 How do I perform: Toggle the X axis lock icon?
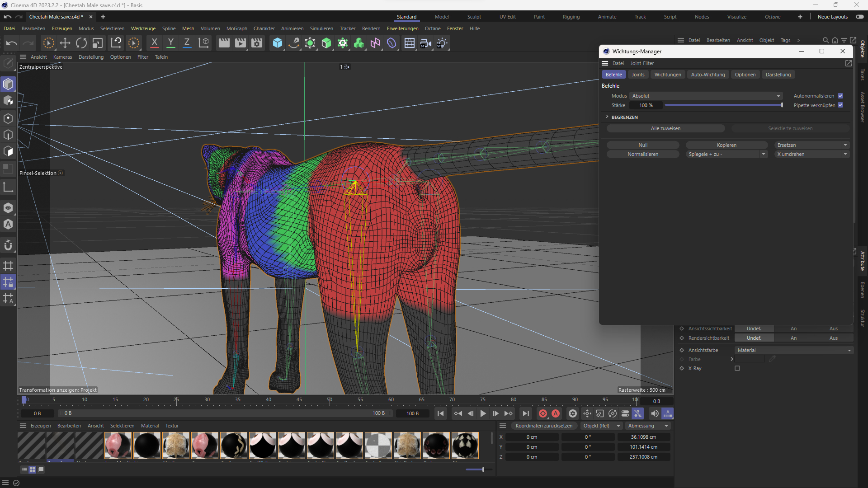pyautogui.click(x=154, y=43)
